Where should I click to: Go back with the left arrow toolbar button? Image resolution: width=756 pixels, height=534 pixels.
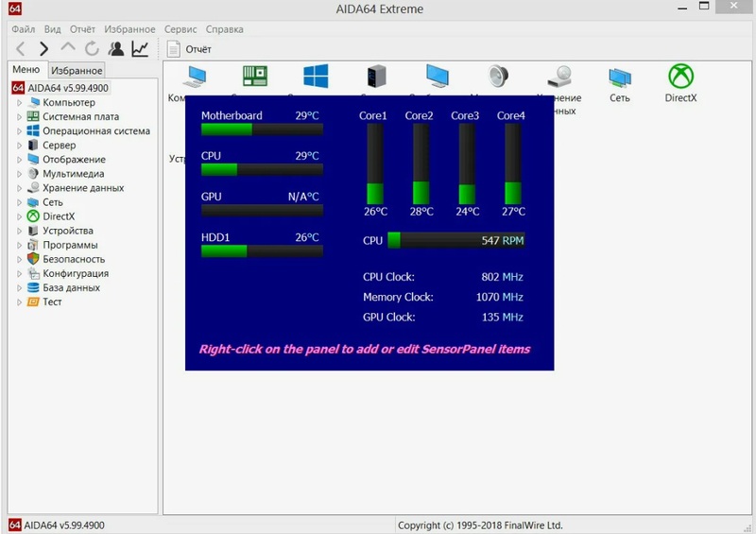[20, 49]
